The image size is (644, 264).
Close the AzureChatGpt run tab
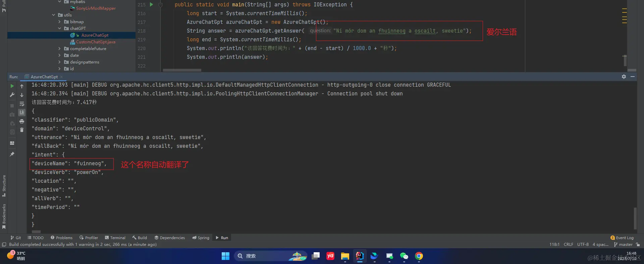pyautogui.click(x=61, y=77)
